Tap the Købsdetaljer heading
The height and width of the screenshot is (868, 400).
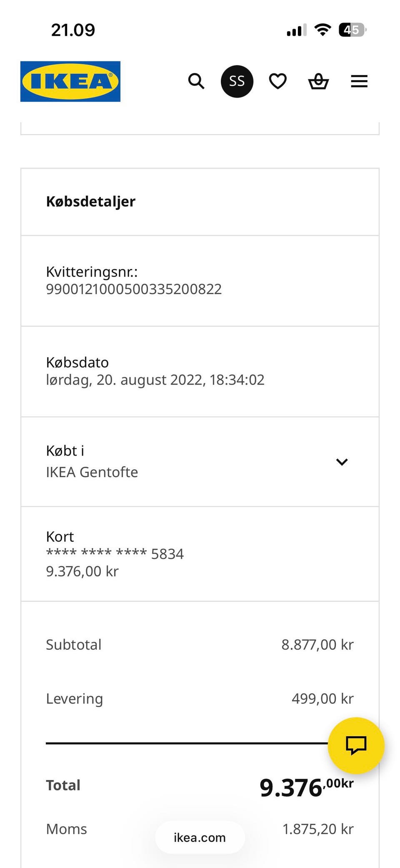tap(91, 201)
